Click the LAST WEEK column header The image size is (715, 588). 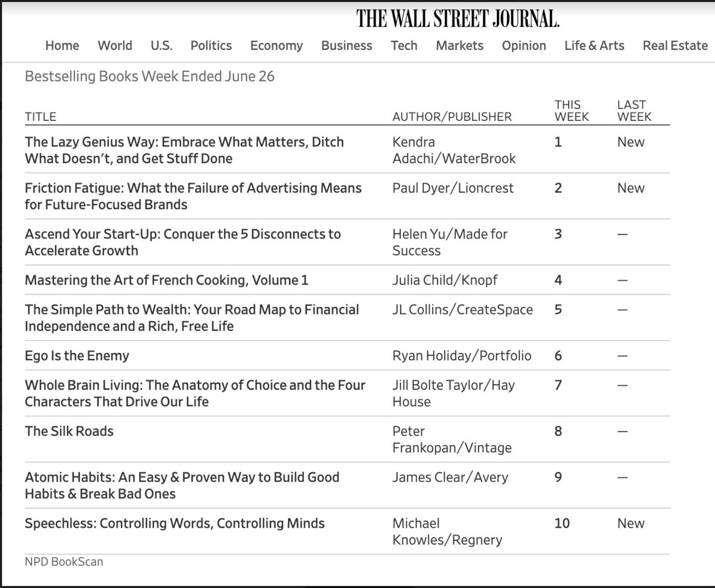point(635,111)
